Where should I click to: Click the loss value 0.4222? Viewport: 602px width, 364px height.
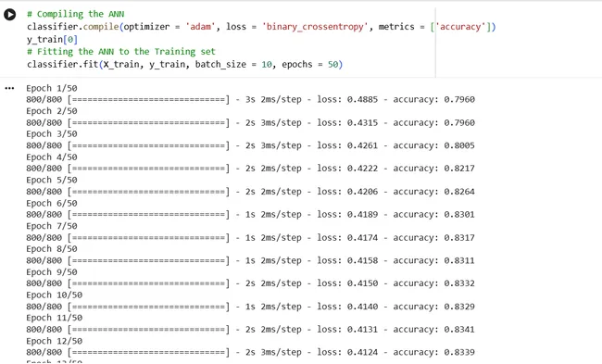[x=362, y=169]
